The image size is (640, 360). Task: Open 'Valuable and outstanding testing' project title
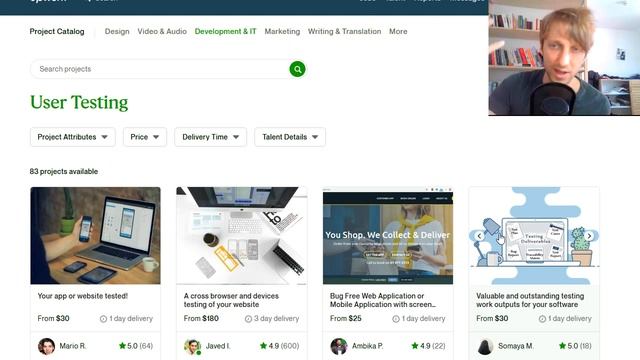tap(530, 300)
